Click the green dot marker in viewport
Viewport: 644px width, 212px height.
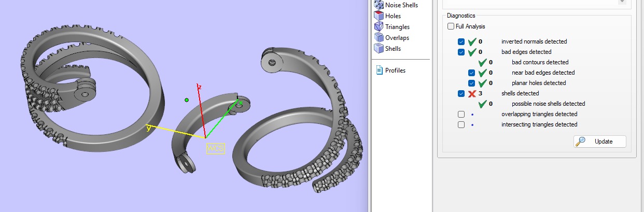(x=187, y=100)
